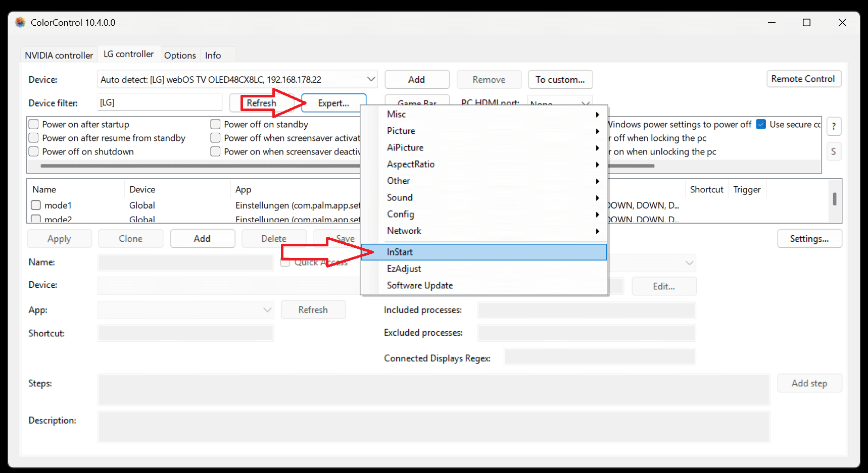The image size is (868, 473).
Task: Click the Add preset button
Action: [x=202, y=238]
